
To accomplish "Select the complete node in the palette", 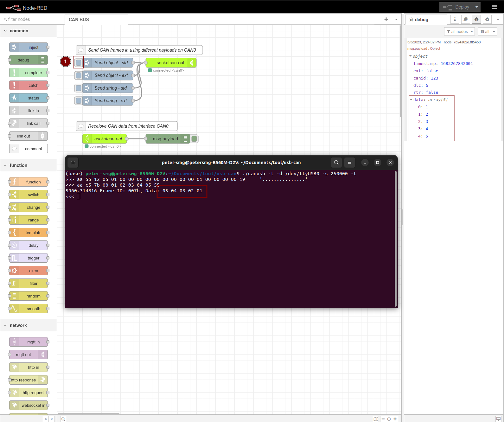I will click(29, 73).
